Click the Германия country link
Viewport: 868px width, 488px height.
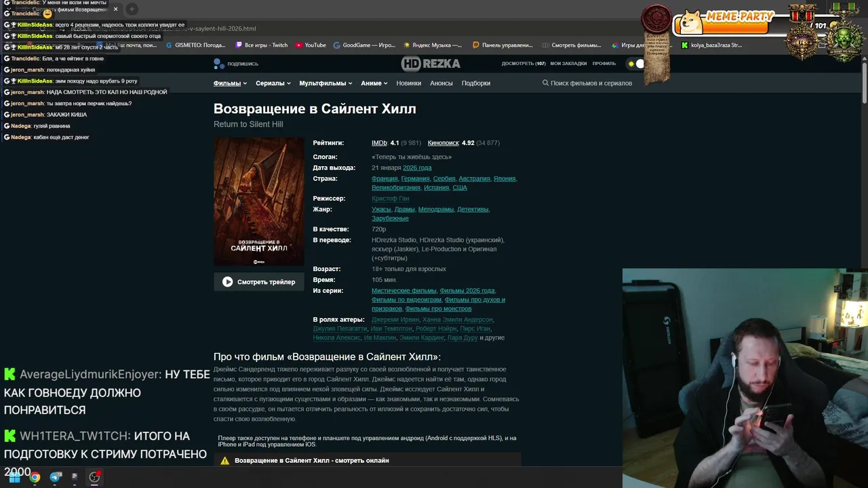pyautogui.click(x=415, y=179)
